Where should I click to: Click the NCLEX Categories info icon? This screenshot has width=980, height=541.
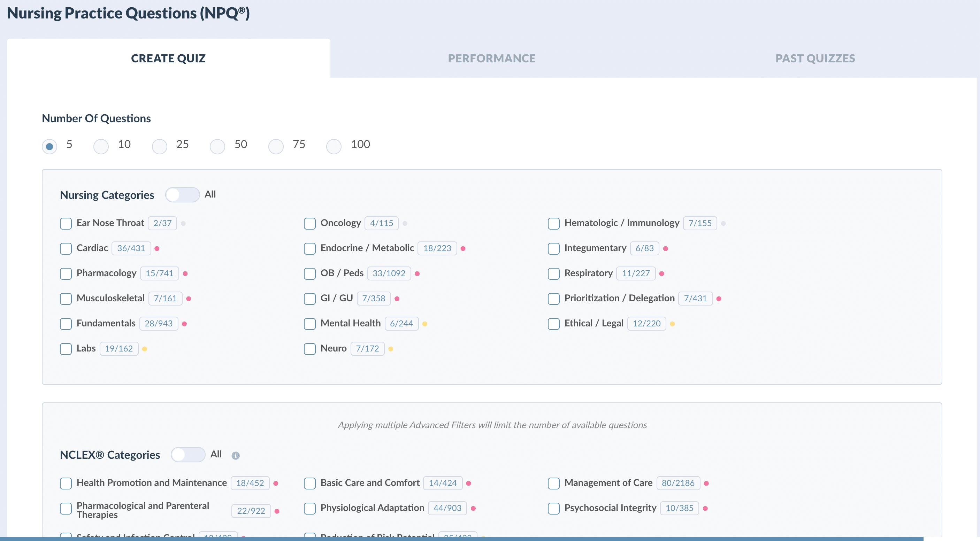click(236, 455)
